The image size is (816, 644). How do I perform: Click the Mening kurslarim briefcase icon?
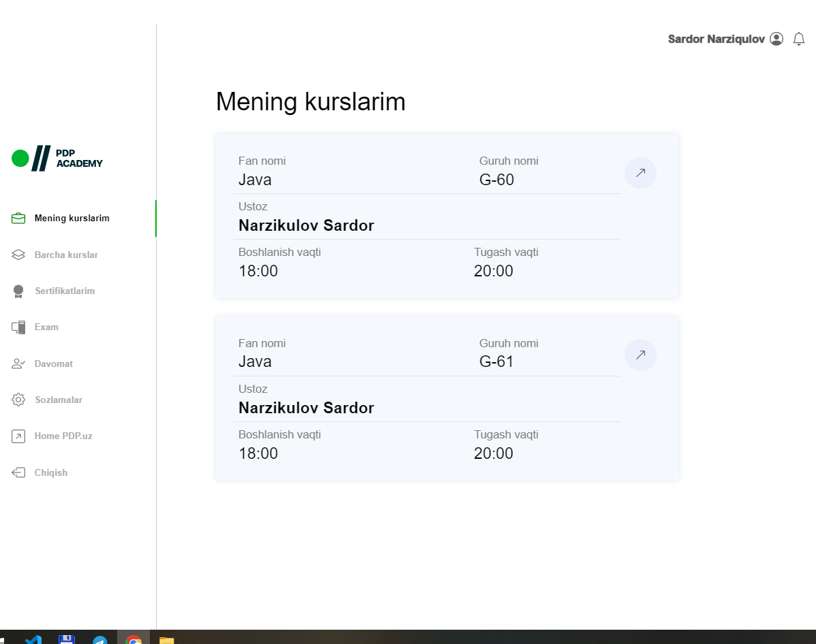coord(18,219)
